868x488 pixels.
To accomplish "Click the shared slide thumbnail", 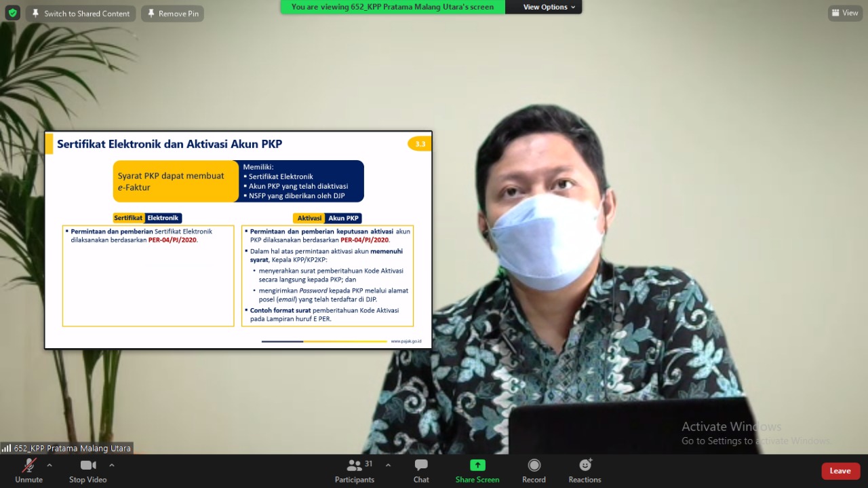I will (x=238, y=240).
